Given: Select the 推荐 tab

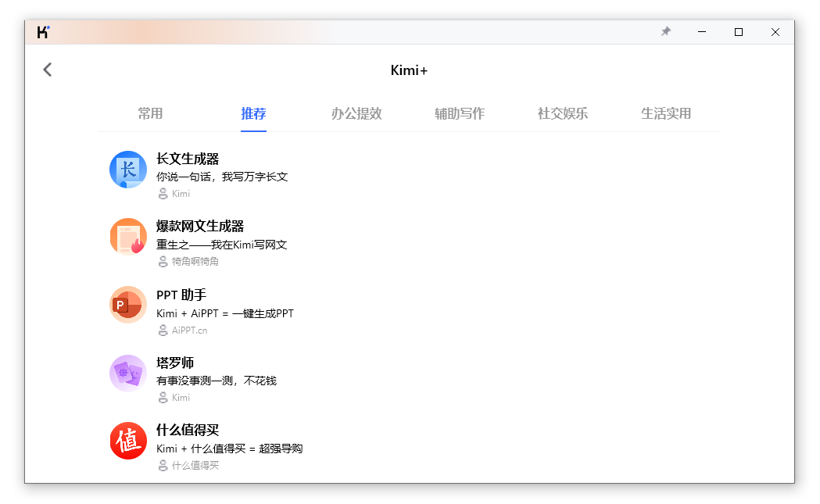Looking at the screenshot, I should click(253, 113).
